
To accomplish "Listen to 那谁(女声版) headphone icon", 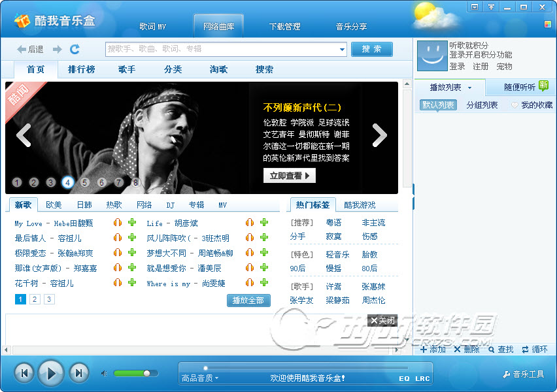I will click(118, 267).
